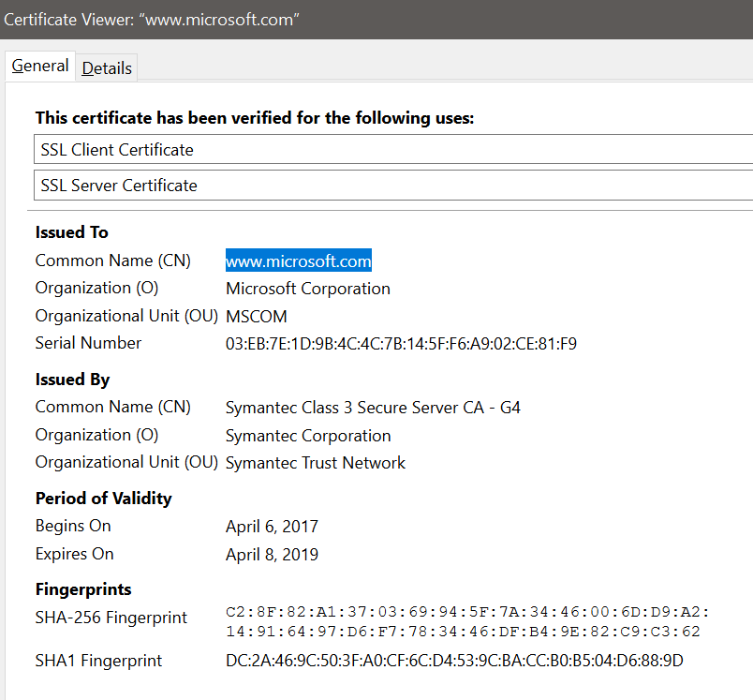Click the Symantec Class 3 Secure Server CA value

point(373,408)
